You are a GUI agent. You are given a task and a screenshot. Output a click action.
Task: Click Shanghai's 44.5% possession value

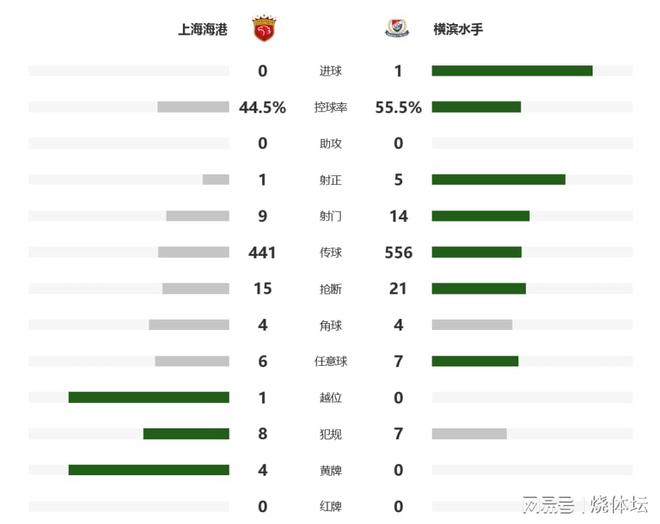point(263,107)
